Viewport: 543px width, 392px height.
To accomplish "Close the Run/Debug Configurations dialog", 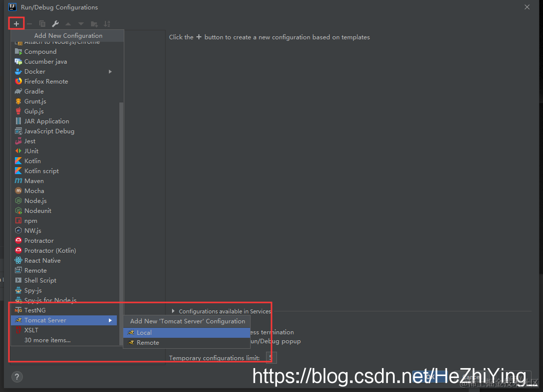I will [x=527, y=7].
